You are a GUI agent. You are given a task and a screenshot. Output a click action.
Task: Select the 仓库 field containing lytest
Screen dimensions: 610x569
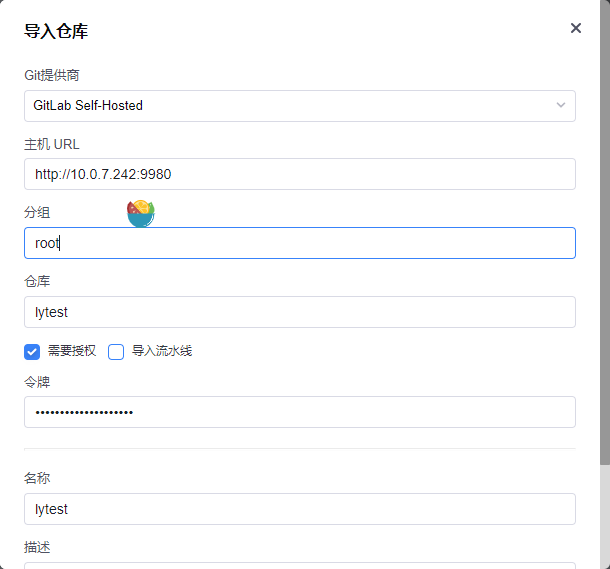(300, 312)
